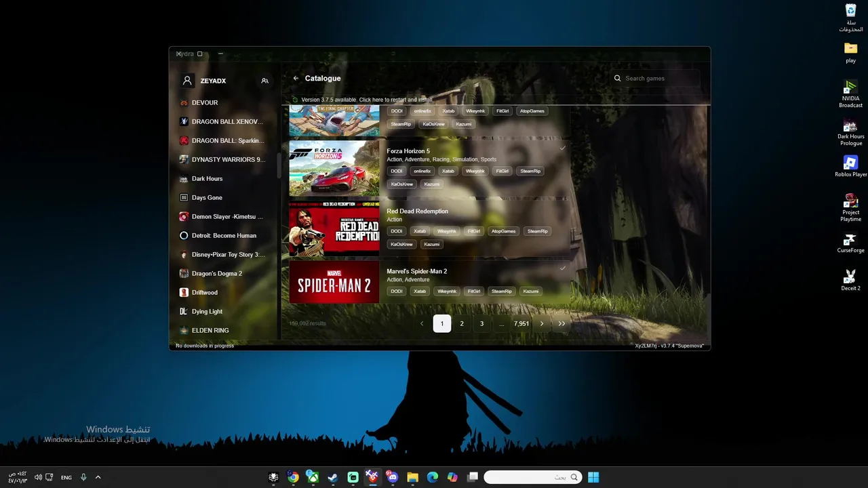Select page 1 in pagination
Screen dimensions: 868x488
(x=442, y=324)
